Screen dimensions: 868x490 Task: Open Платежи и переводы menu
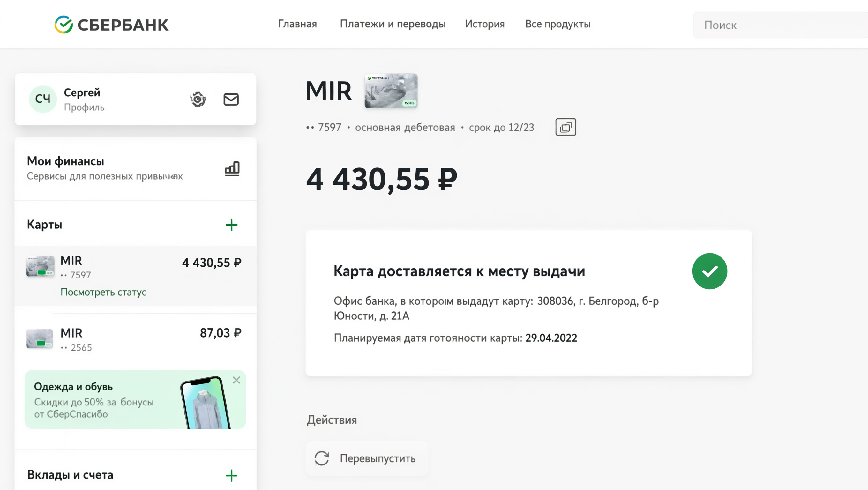click(393, 24)
